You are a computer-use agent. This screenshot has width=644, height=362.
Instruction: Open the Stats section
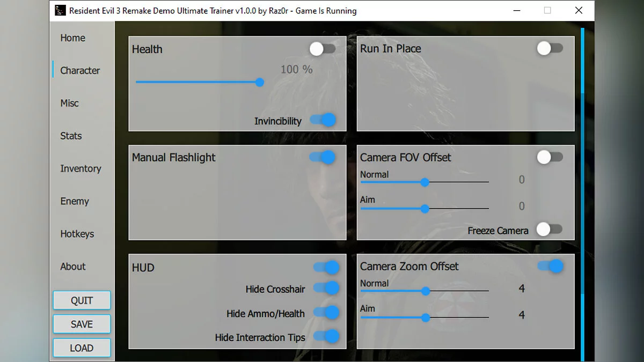click(71, 136)
